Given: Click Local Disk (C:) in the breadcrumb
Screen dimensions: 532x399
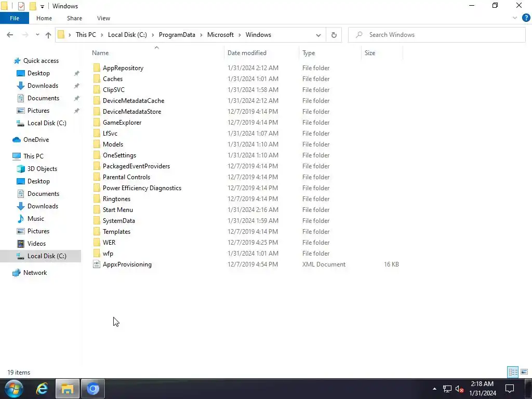Looking at the screenshot, I should click(127, 35).
